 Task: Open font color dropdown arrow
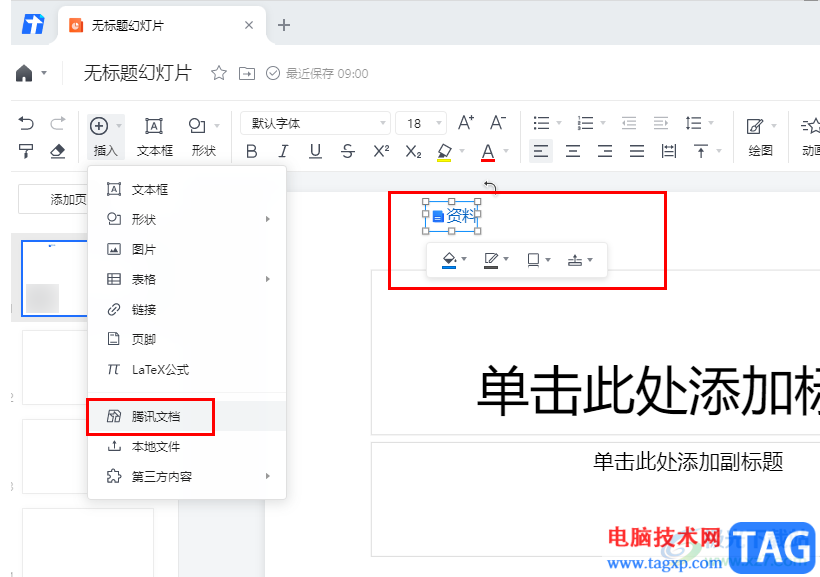pyautogui.click(x=506, y=152)
